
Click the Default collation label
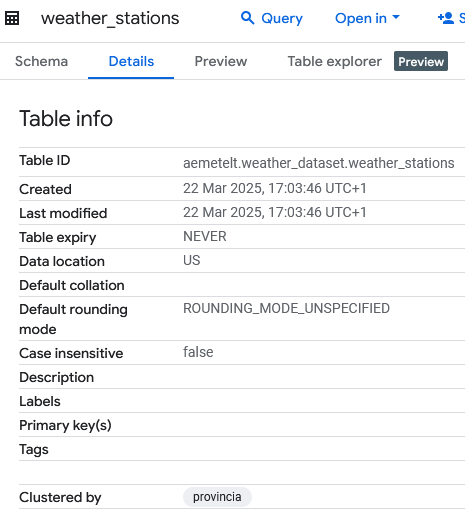click(x=72, y=285)
